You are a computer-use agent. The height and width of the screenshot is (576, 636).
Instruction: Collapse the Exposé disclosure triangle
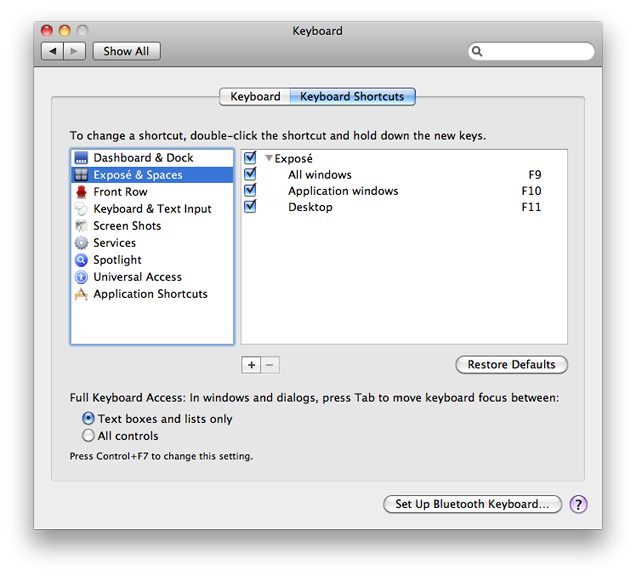pyautogui.click(x=269, y=158)
